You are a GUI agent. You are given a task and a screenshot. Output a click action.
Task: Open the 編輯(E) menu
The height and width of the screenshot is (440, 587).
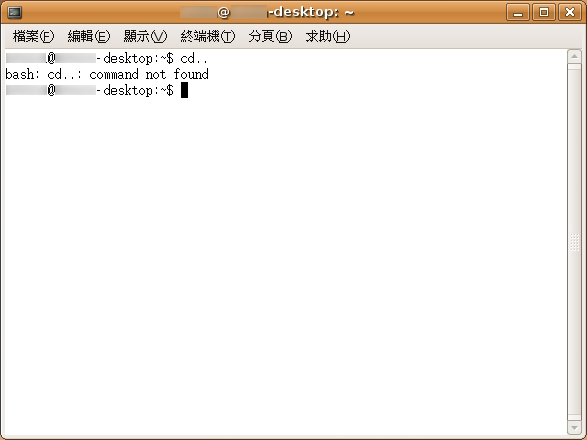pyautogui.click(x=89, y=36)
